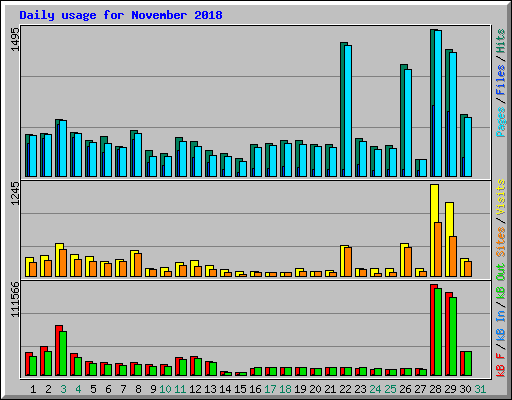Click day 25 on the x-axis
The width and height of the screenshot is (512, 400).
[x=390, y=389]
